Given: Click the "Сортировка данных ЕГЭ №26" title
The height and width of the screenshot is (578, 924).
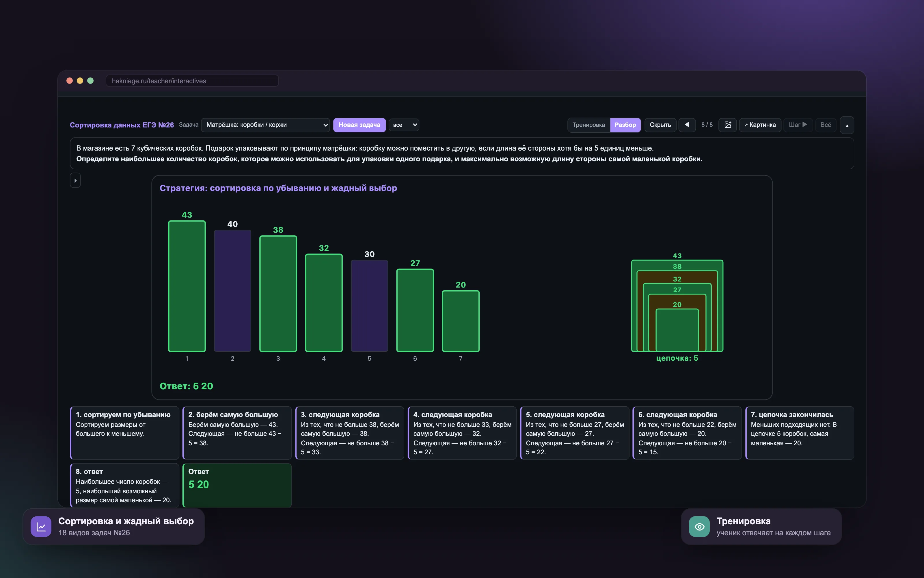Looking at the screenshot, I should [x=122, y=125].
